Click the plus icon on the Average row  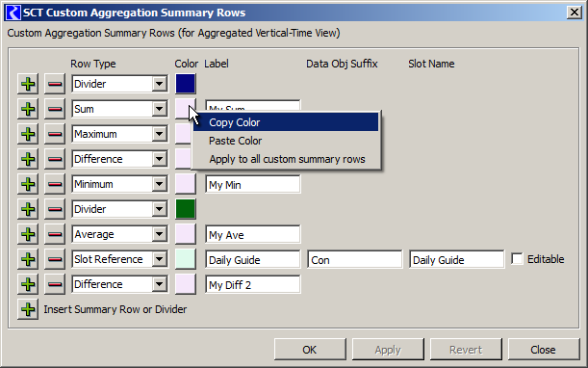tap(28, 234)
